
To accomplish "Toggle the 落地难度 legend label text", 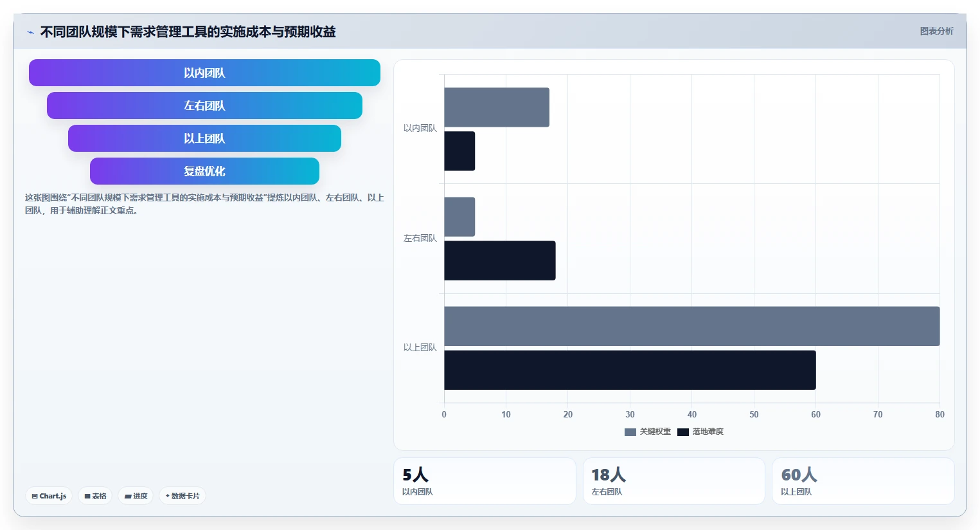I will 708,432.
